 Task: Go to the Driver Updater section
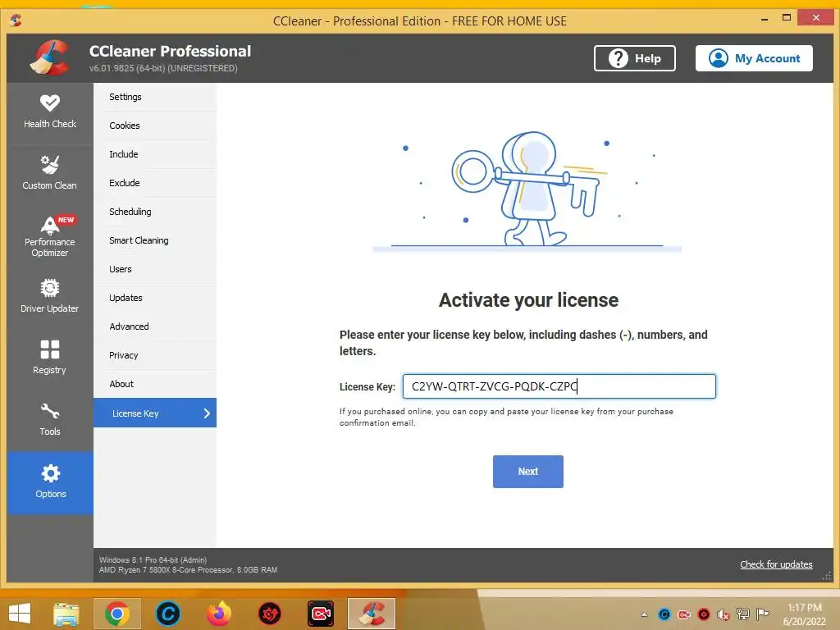click(50, 296)
